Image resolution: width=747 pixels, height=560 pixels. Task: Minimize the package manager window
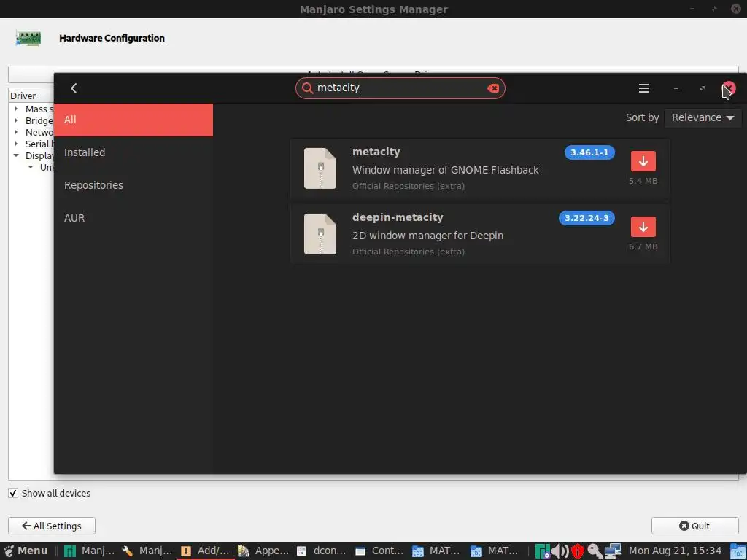pos(676,88)
